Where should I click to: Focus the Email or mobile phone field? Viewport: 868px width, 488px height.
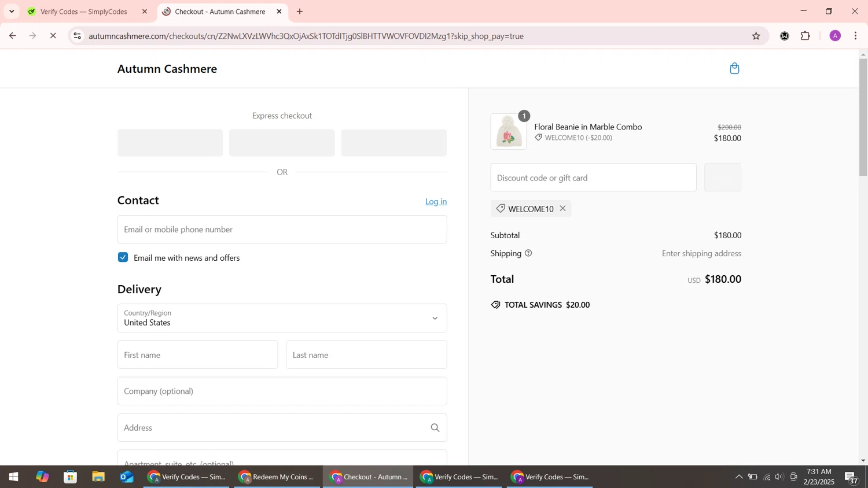click(282, 230)
